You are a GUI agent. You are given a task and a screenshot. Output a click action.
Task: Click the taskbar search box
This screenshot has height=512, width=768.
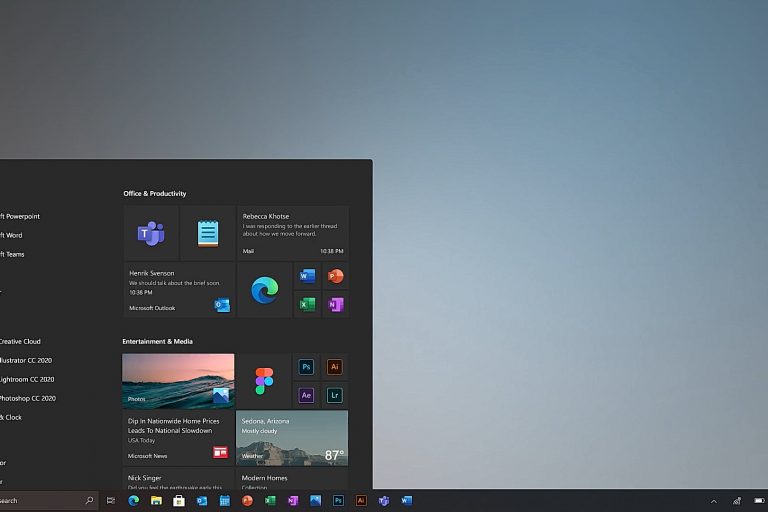pos(49,501)
